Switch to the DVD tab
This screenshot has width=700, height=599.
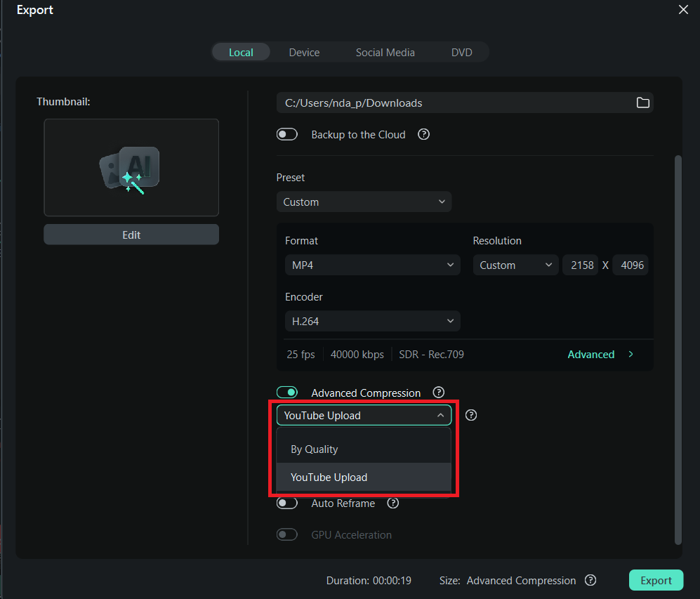pos(461,52)
